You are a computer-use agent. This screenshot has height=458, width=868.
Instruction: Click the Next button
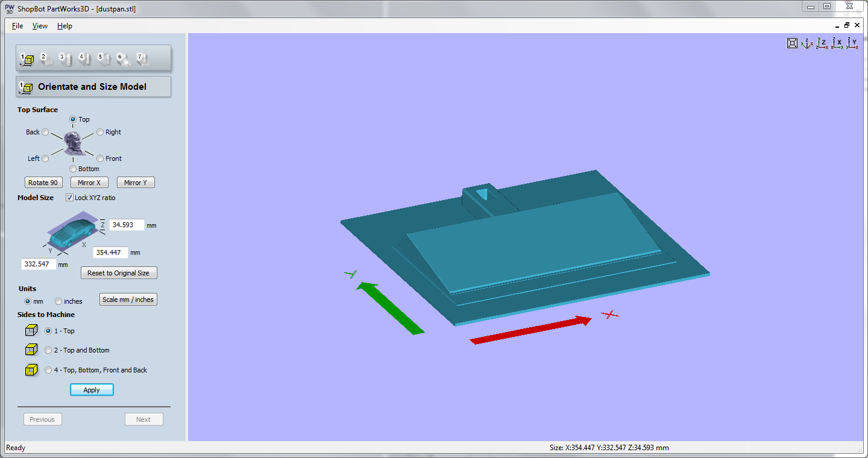[x=143, y=419]
